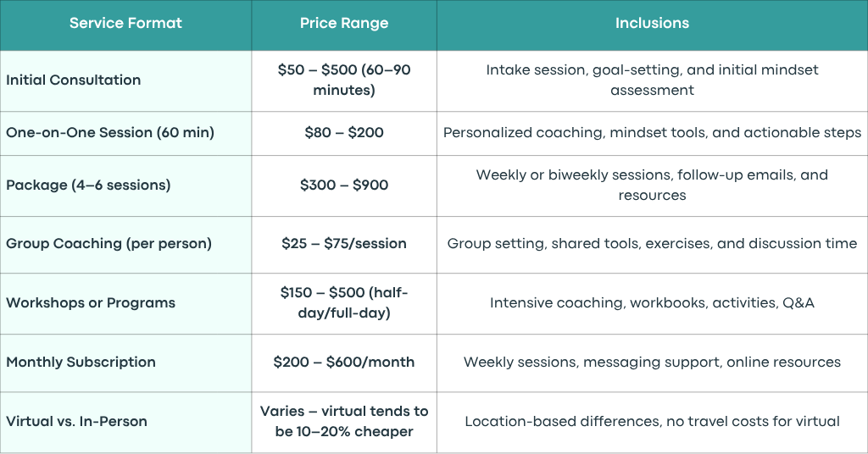The height and width of the screenshot is (454, 868).
Task: Click the Service Format column header
Action: click(125, 23)
